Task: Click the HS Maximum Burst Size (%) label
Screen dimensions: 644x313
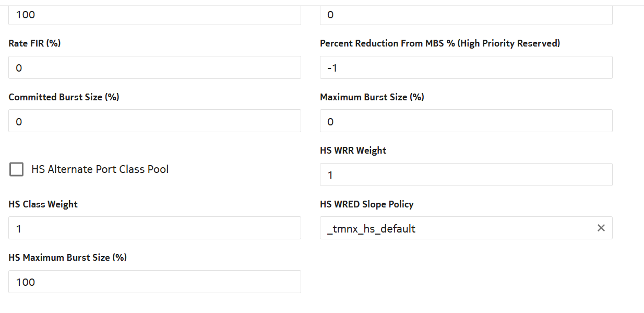Action: coord(67,258)
